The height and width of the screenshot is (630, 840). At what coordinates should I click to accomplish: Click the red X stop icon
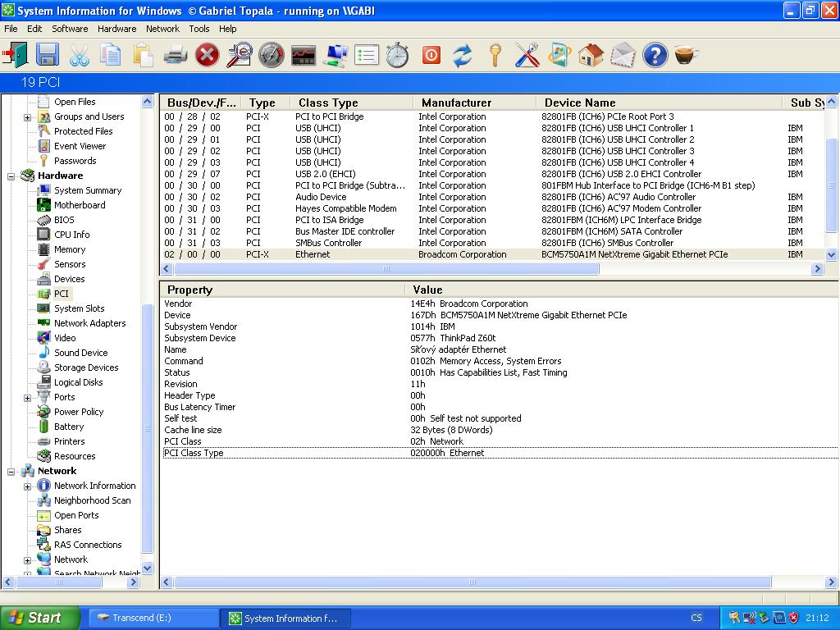click(208, 55)
